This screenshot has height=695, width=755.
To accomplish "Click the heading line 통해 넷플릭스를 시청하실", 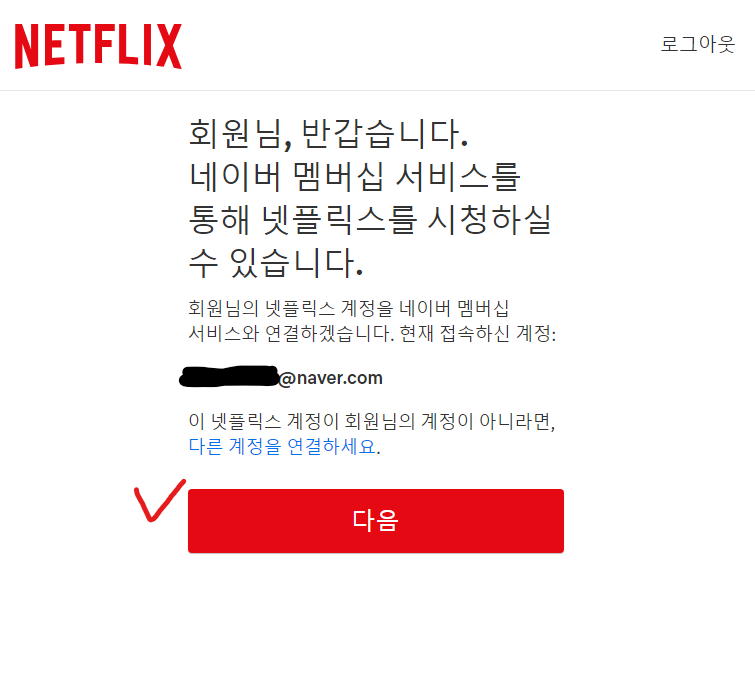I will 370,219.
